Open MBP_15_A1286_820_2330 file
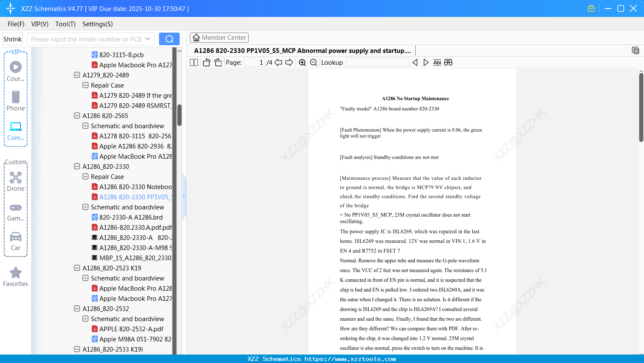Screen dimensions: 644x363 132,258
